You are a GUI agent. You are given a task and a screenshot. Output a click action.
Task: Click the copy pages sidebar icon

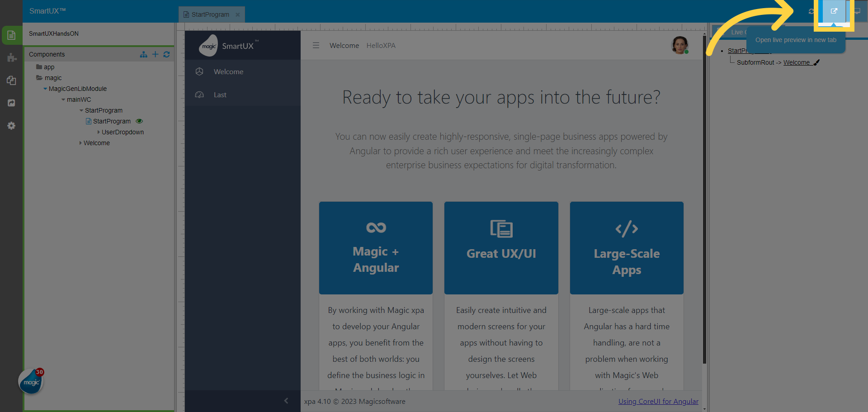coord(12,81)
